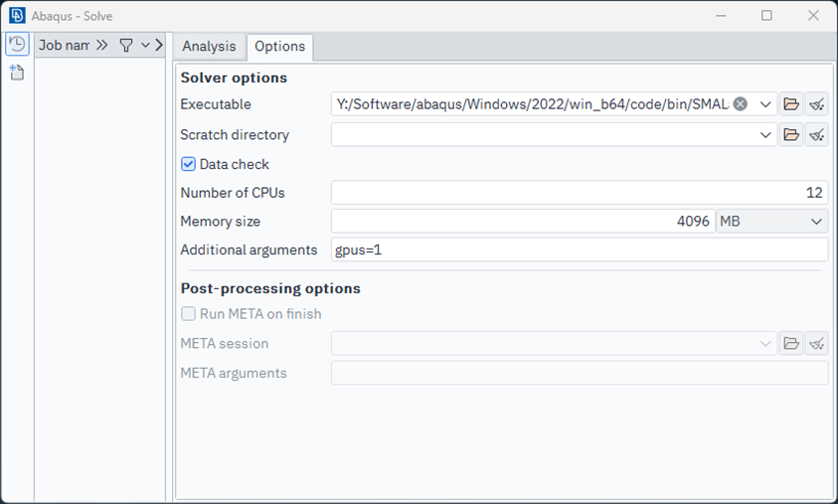
Task: Uncheck the Data check checkbox
Action: tap(188, 164)
